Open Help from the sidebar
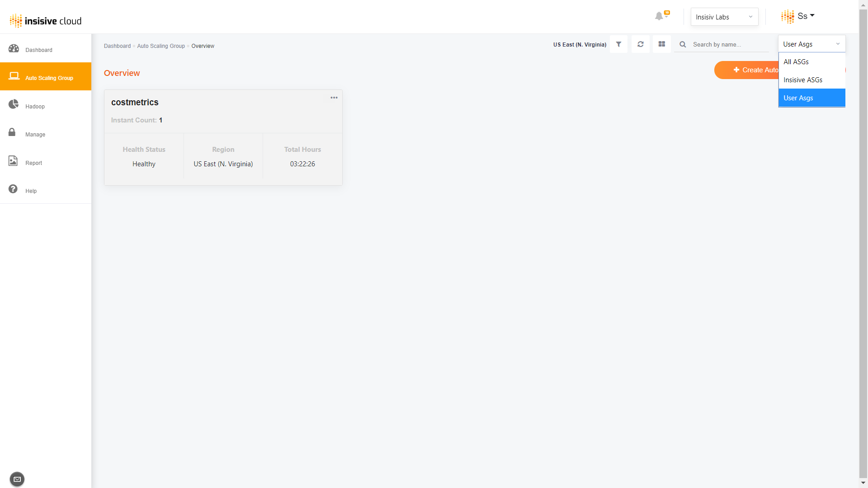The height and width of the screenshot is (488, 868). (x=31, y=191)
